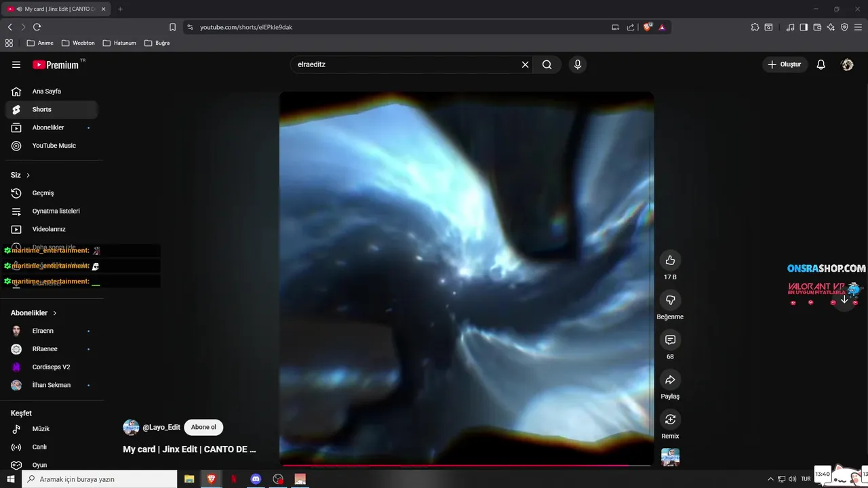Open the YouTube hamburger guide menu
Screen dimensions: 868x488
[x=16, y=64]
